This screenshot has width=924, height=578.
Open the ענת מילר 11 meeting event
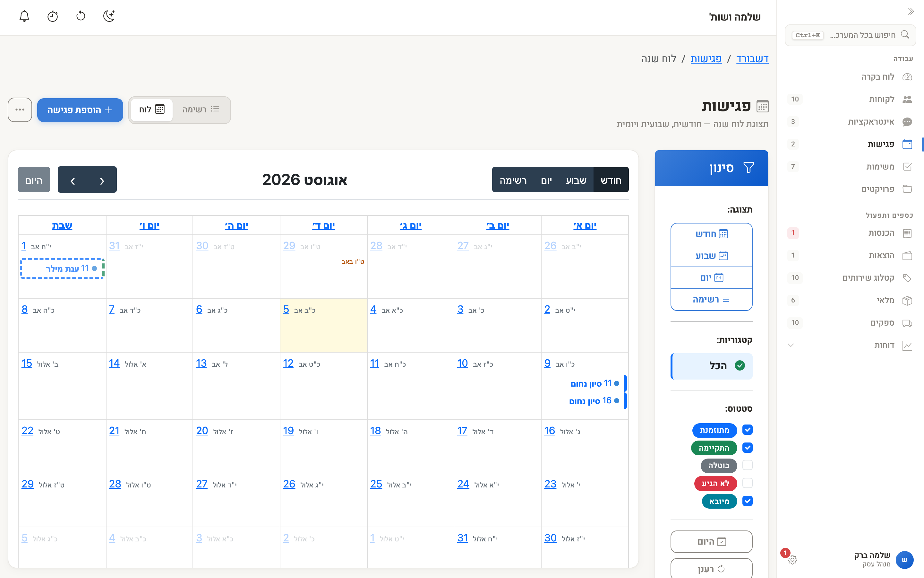62,268
